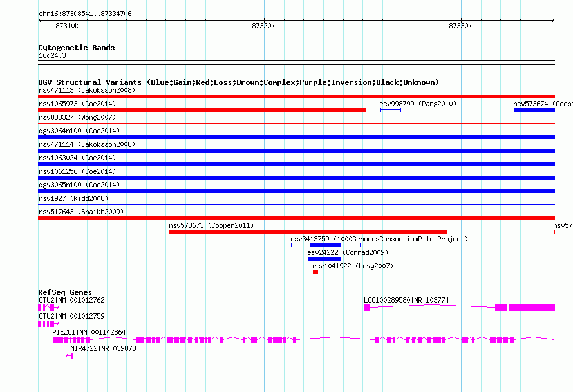Click the nsv833327 (Wong2007) thin red line
This screenshot has height=392, width=573.
(296, 124)
